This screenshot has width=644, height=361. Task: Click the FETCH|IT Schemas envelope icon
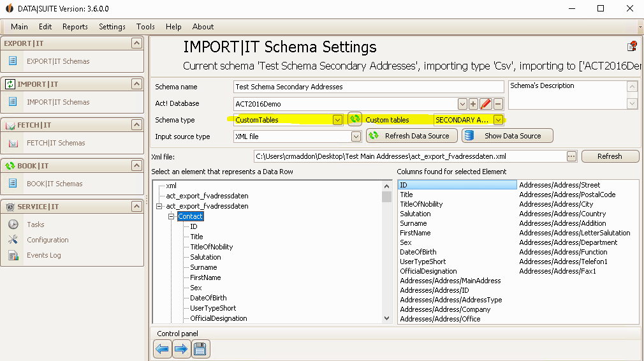(x=13, y=143)
